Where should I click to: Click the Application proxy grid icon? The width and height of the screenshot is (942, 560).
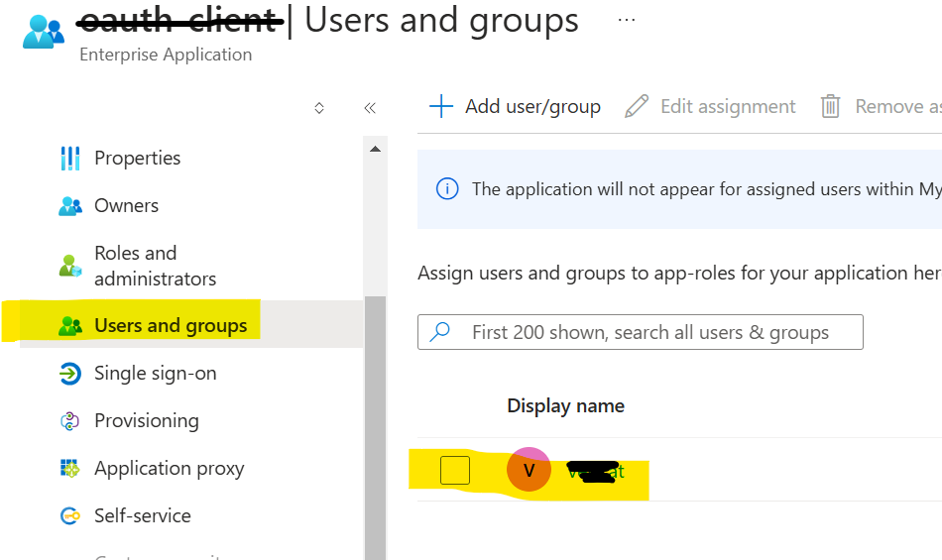70,468
